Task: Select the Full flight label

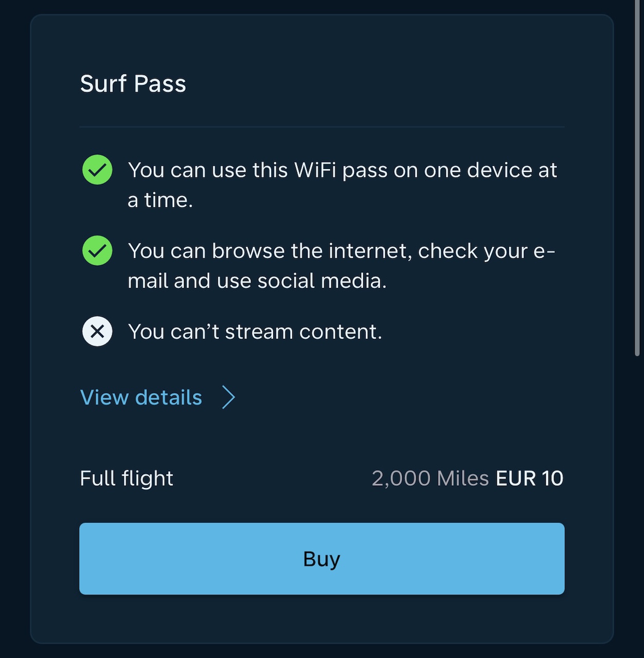Action: pyautogui.click(x=127, y=478)
